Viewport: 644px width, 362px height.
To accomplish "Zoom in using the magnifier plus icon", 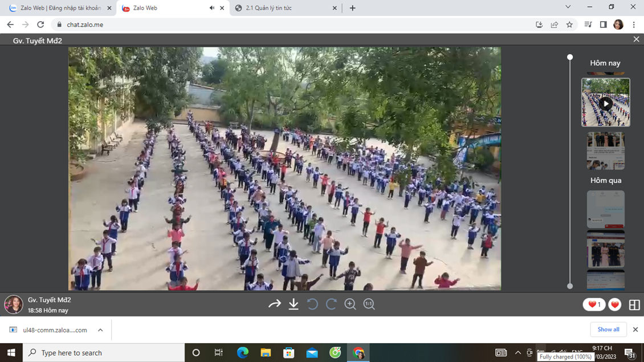I will (350, 304).
